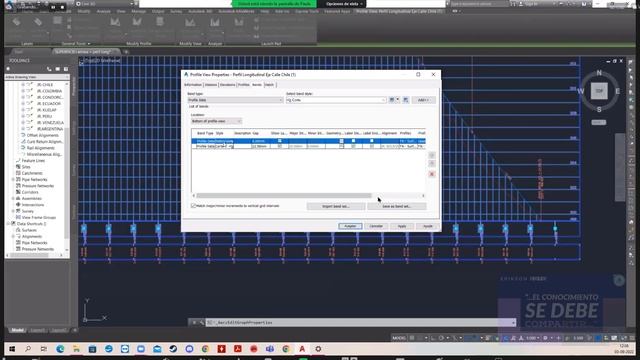
Task: Open Windows taskbar search
Action: (x=28, y=349)
